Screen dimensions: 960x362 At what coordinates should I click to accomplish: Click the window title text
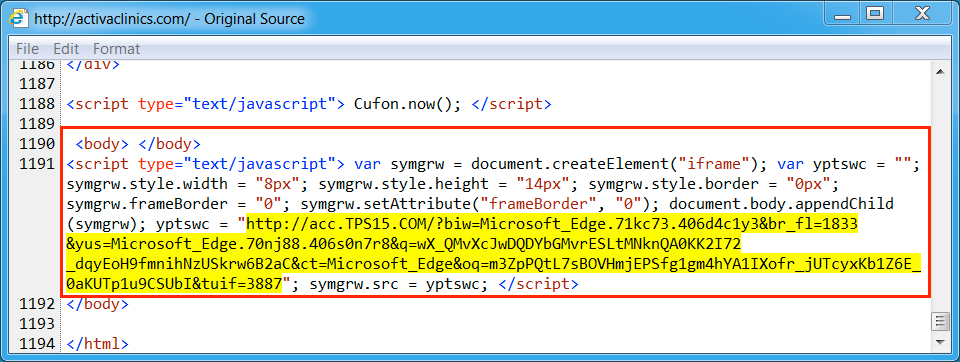[170, 19]
